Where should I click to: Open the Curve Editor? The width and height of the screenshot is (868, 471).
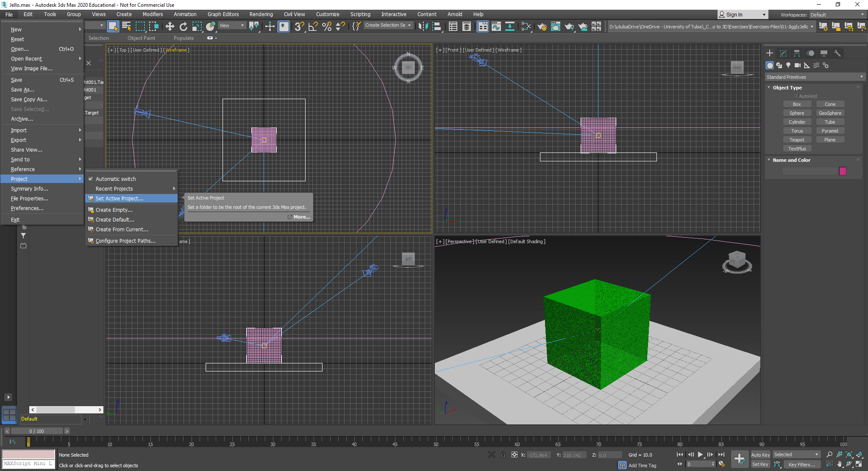(x=496, y=26)
